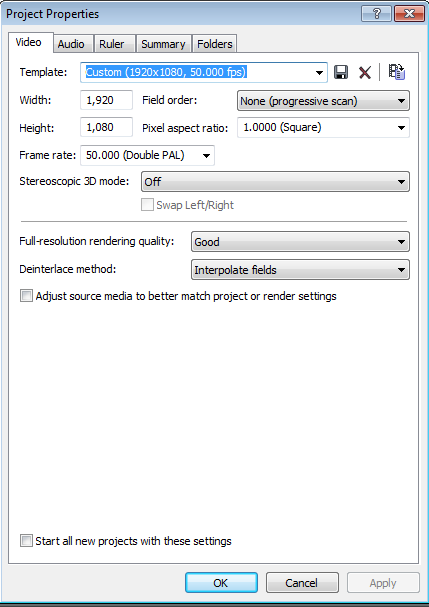Screen dimensions: 429x607
Task: Click the help question mark button
Action: (376, 14)
